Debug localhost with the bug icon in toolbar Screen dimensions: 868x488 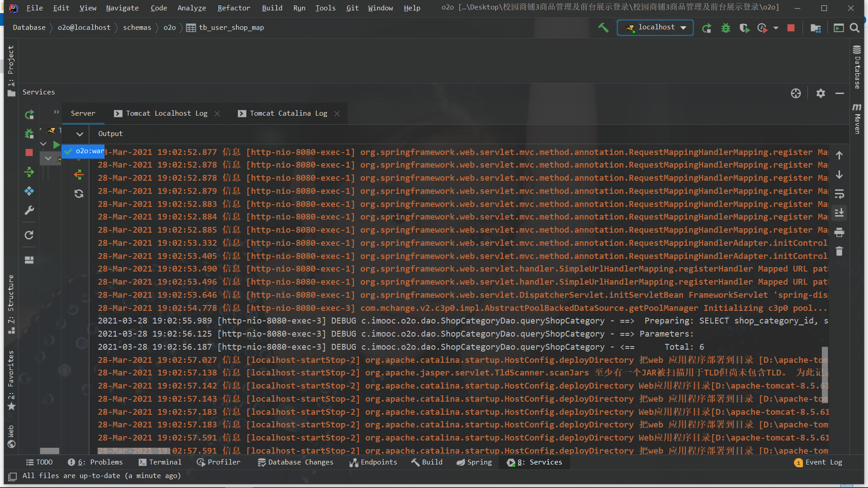point(726,28)
